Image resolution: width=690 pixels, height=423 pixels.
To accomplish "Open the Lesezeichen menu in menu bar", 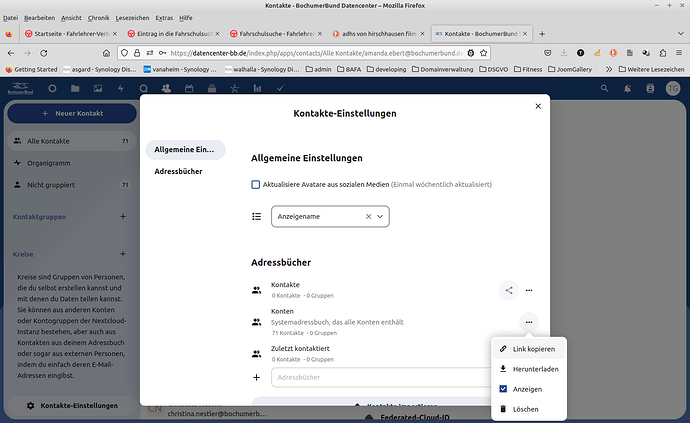I will [x=133, y=18].
